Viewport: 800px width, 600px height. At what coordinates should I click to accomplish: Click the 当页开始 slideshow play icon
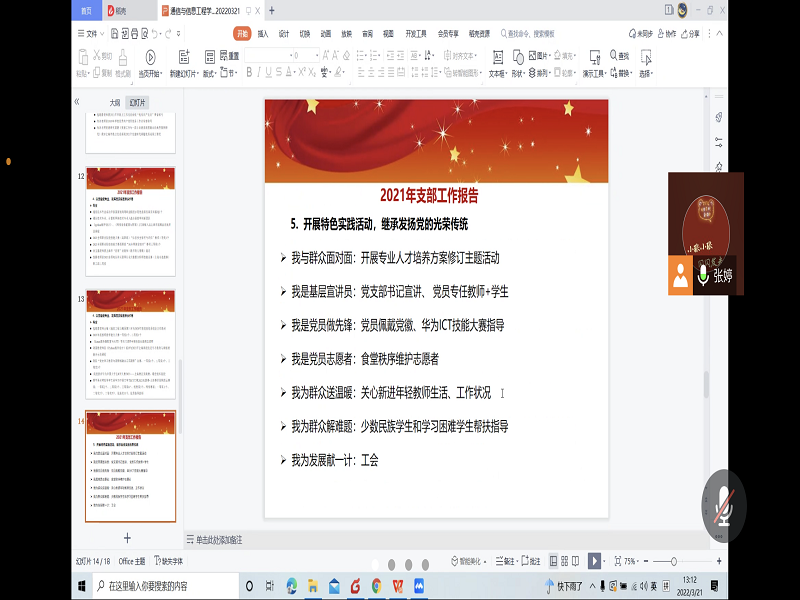(150, 57)
